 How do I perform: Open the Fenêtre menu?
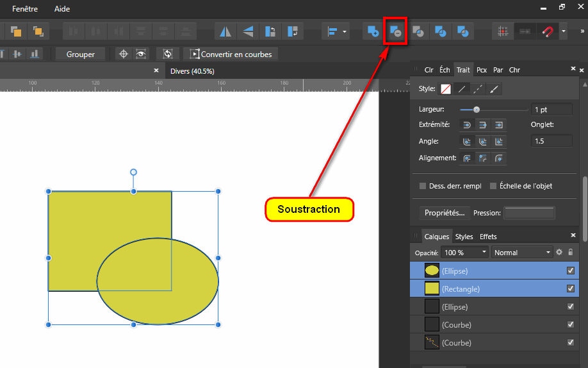25,8
